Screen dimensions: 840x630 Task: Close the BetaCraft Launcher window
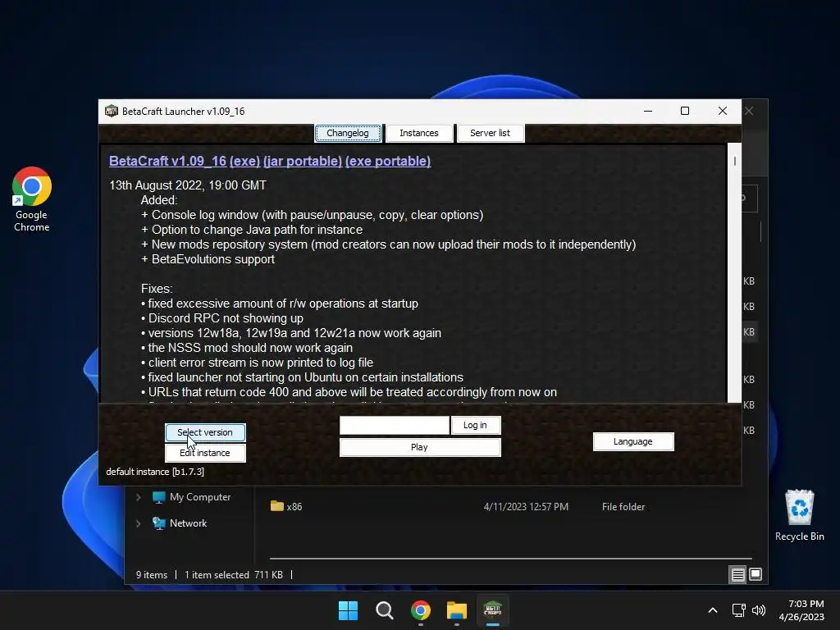[x=723, y=111]
